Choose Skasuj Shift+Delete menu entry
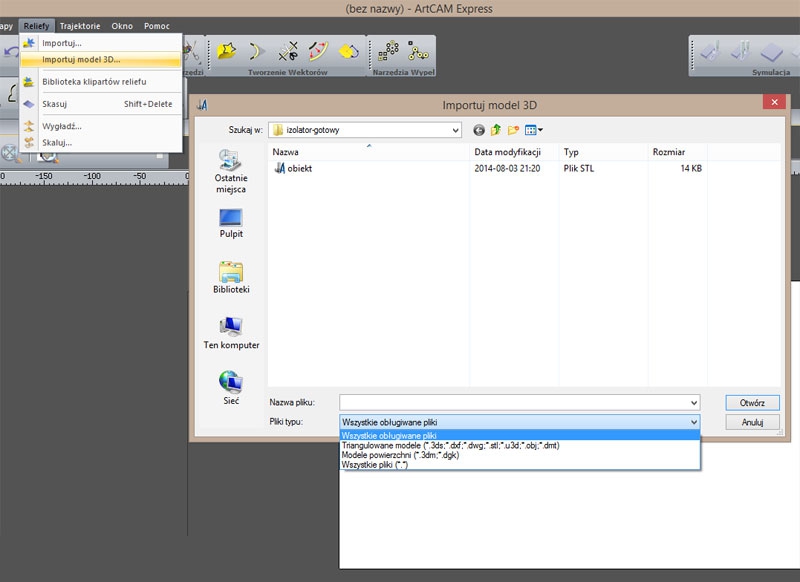The image size is (800, 582). 101,104
